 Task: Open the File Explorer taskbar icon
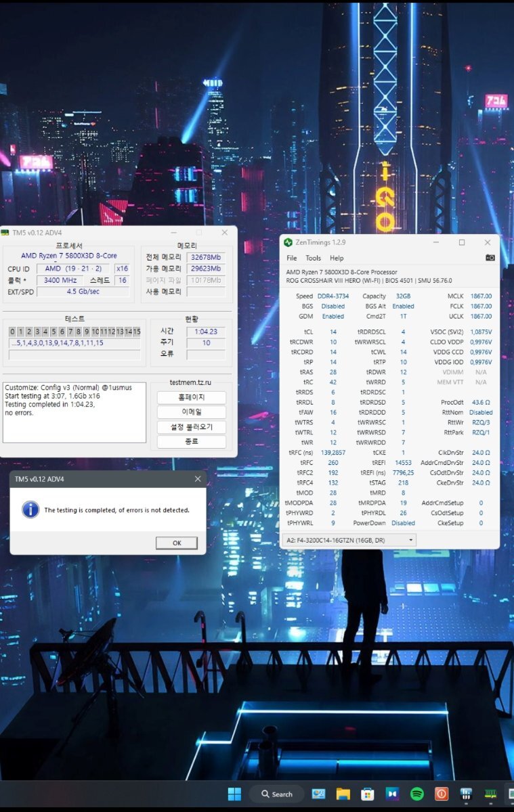343,794
